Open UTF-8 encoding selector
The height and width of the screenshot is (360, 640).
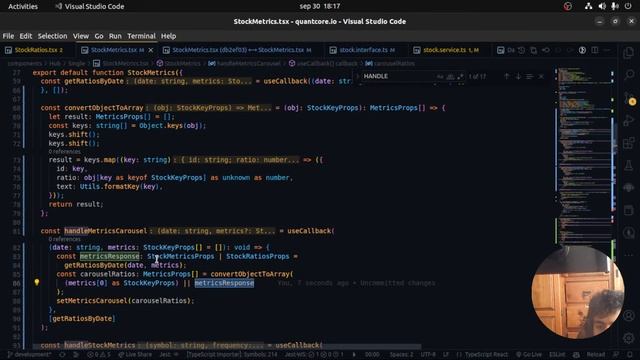click(x=428, y=355)
